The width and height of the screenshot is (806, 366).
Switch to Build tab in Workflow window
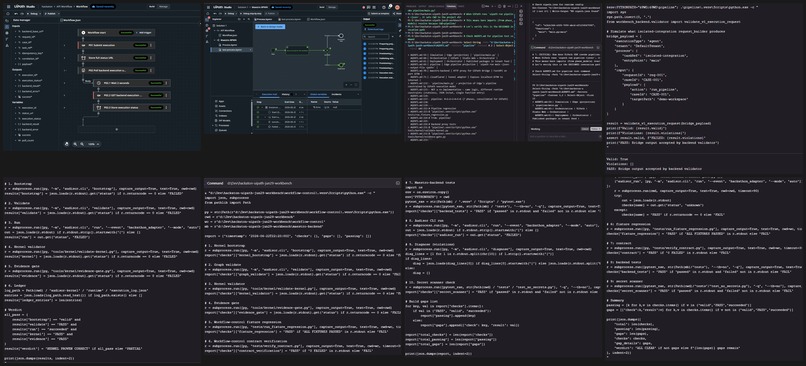coord(152,7)
